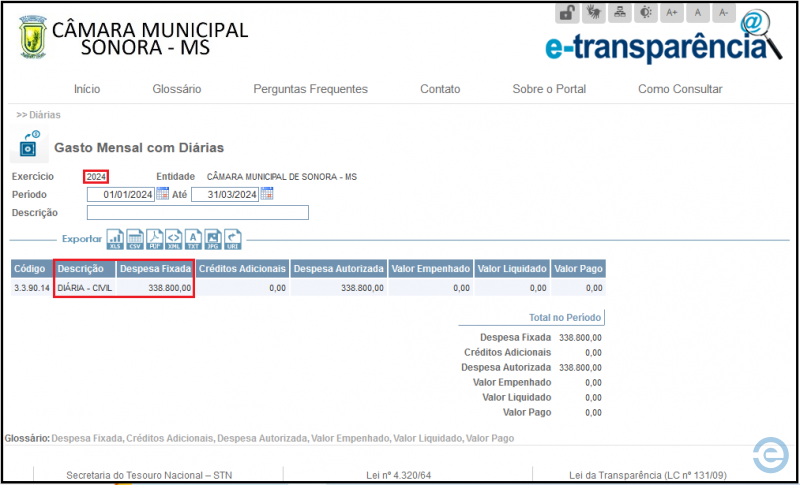This screenshot has width=800, height=485.
Task: Open Créditos Adicionais link in Glossário footer line
Action: click(x=170, y=438)
